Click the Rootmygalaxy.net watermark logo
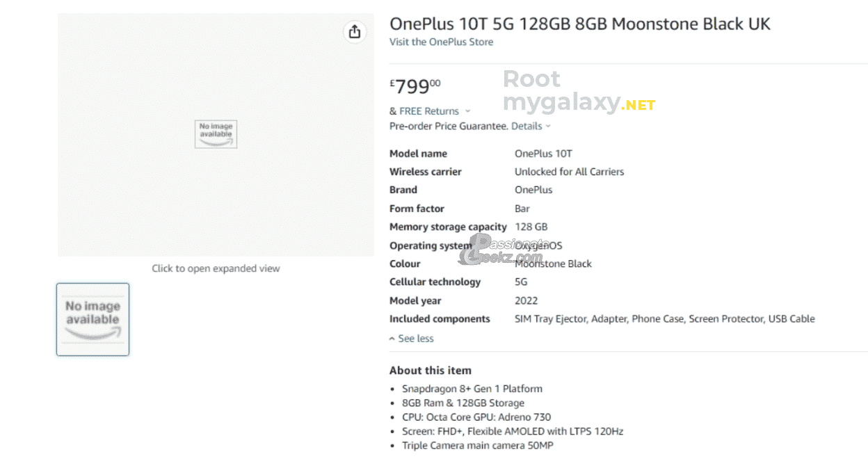Image resolution: width=868 pixels, height=470 pixels. [x=578, y=92]
